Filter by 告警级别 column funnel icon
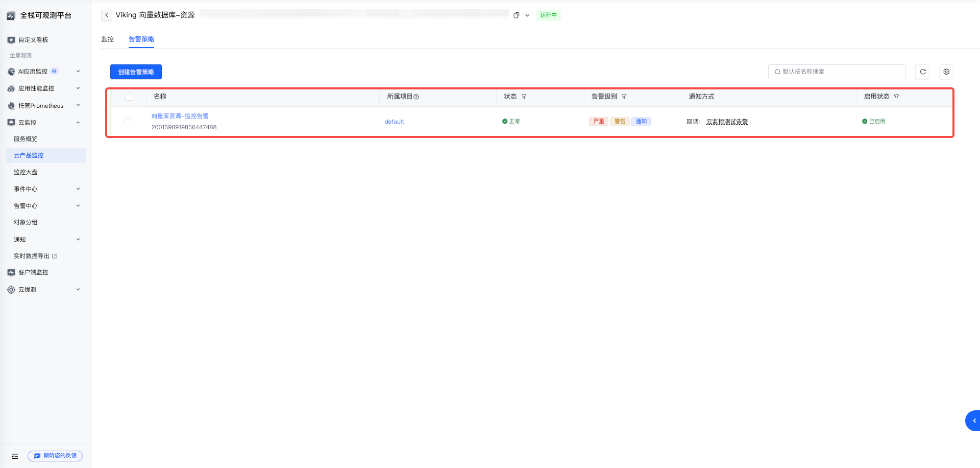The height and width of the screenshot is (468, 980). pos(624,97)
